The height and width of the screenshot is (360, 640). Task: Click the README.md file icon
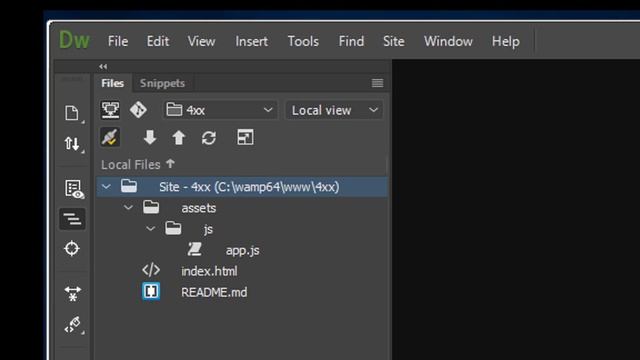click(x=151, y=291)
